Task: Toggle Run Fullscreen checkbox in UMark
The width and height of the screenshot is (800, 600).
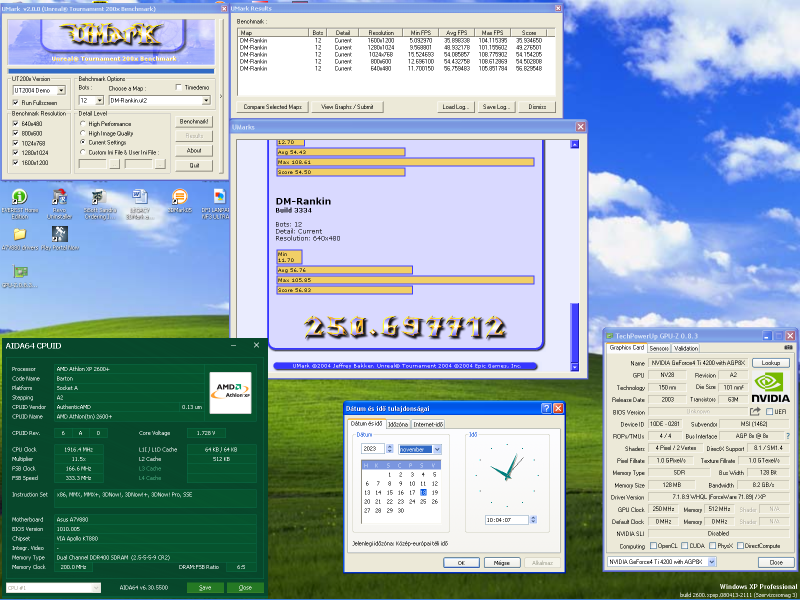Action: point(15,103)
